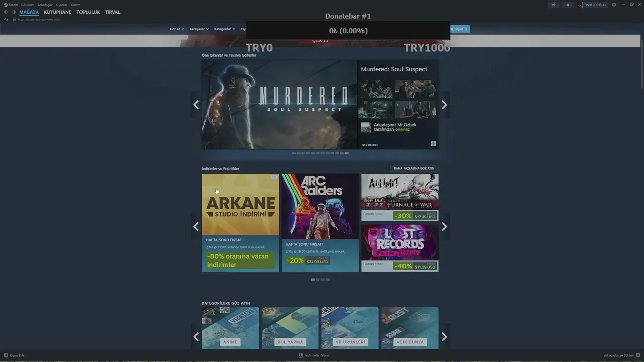The width and height of the screenshot is (644, 362).
Task: Reload the store page with the refresh icon
Action: tap(6, 19)
